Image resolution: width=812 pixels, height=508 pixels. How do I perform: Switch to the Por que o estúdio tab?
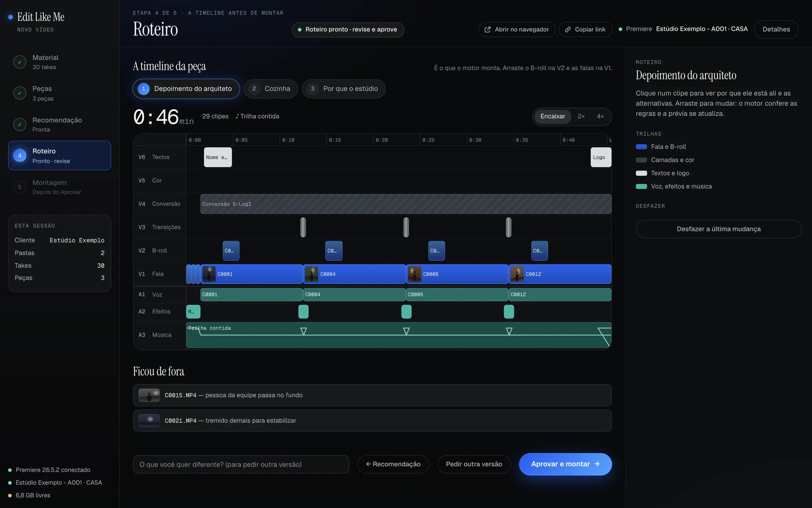(x=344, y=89)
